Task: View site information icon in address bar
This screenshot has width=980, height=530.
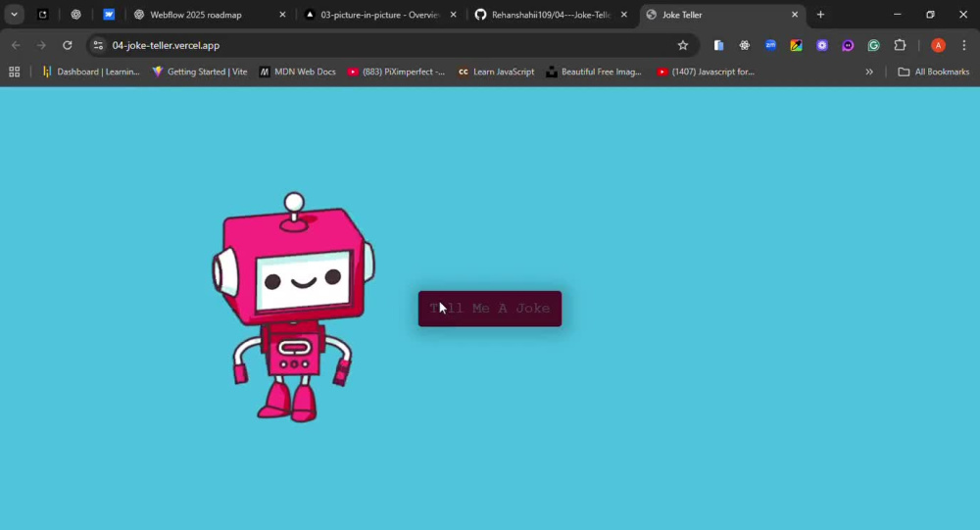Action: pyautogui.click(x=98, y=45)
